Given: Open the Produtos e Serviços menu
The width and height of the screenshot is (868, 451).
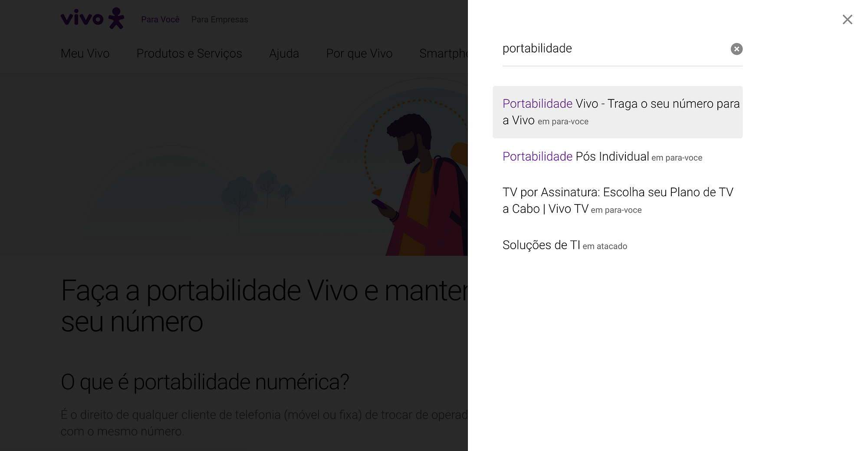Looking at the screenshot, I should (189, 53).
